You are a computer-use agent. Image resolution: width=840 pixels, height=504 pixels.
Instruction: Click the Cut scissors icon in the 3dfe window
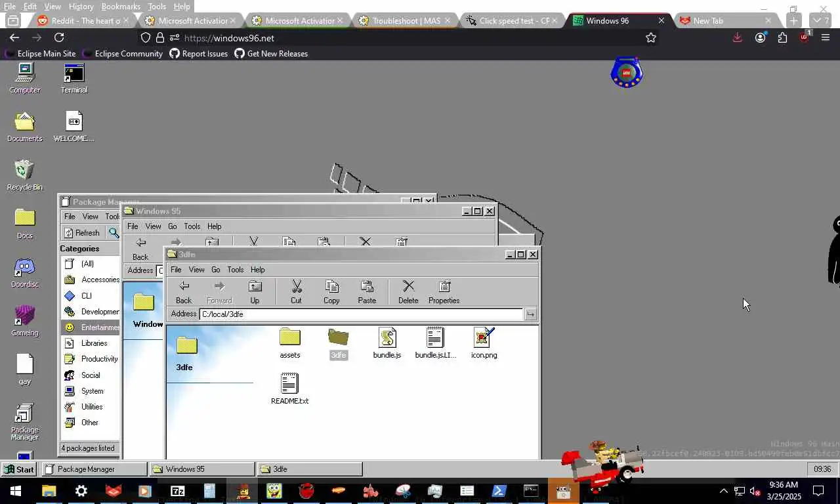click(x=296, y=292)
